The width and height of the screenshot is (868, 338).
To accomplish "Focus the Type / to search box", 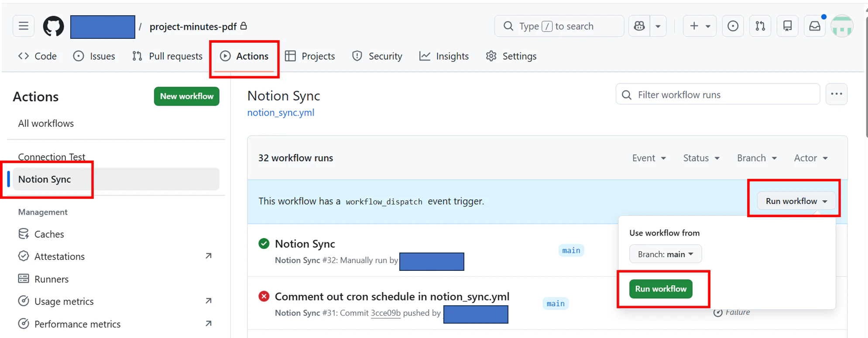I will 559,26.
